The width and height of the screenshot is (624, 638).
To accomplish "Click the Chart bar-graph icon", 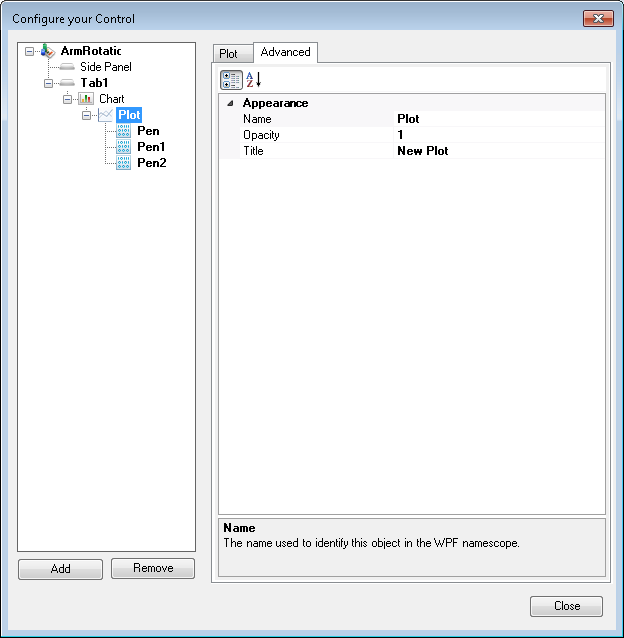I will [86, 99].
